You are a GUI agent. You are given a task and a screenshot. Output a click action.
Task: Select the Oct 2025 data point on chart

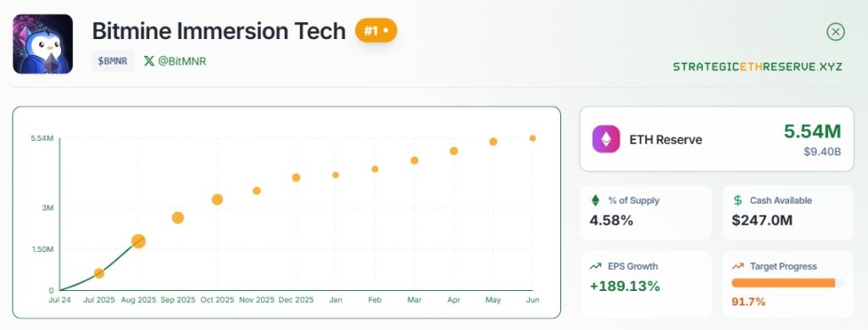tap(217, 199)
